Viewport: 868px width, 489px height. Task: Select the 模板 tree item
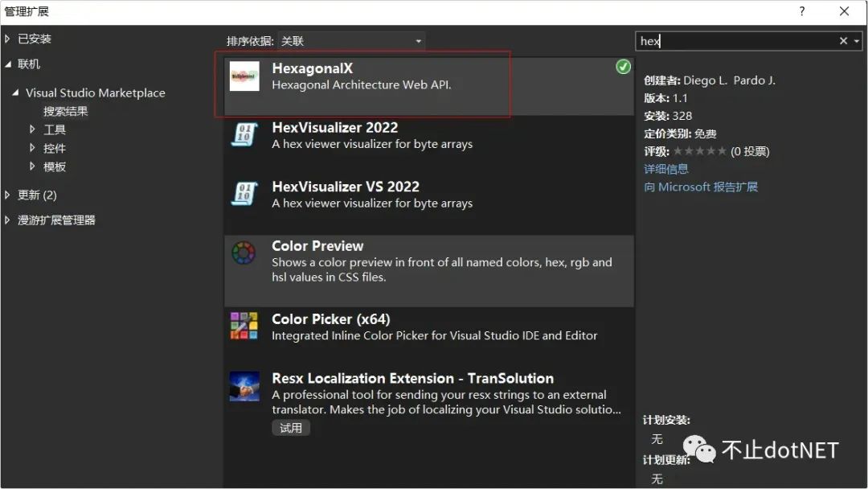point(55,166)
